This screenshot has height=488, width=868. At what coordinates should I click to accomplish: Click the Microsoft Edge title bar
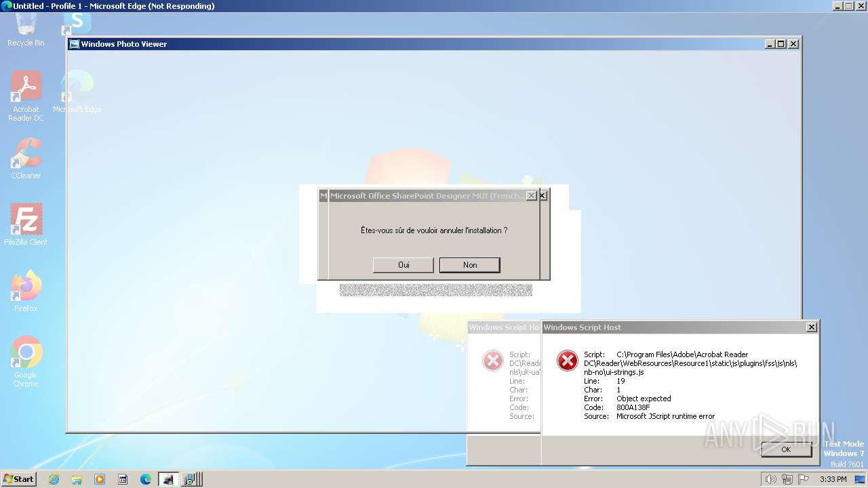pyautogui.click(x=434, y=5)
